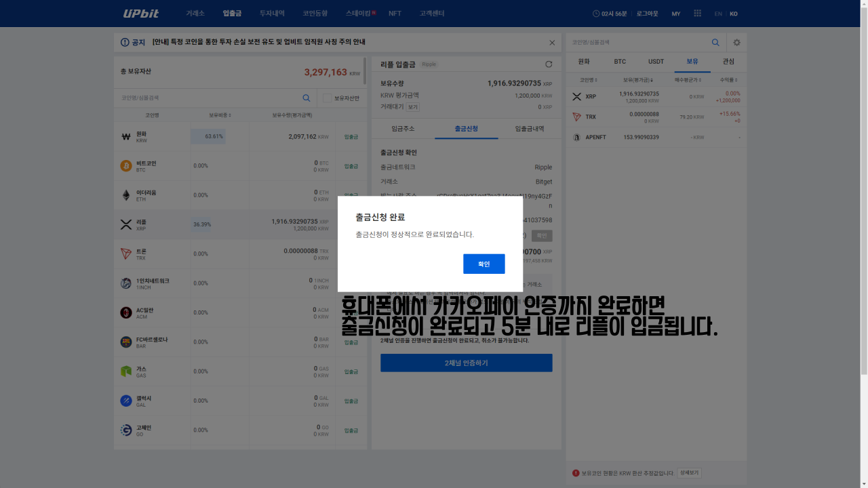Open the 입출금 menu
This screenshot has height=488, width=868.
(x=232, y=14)
